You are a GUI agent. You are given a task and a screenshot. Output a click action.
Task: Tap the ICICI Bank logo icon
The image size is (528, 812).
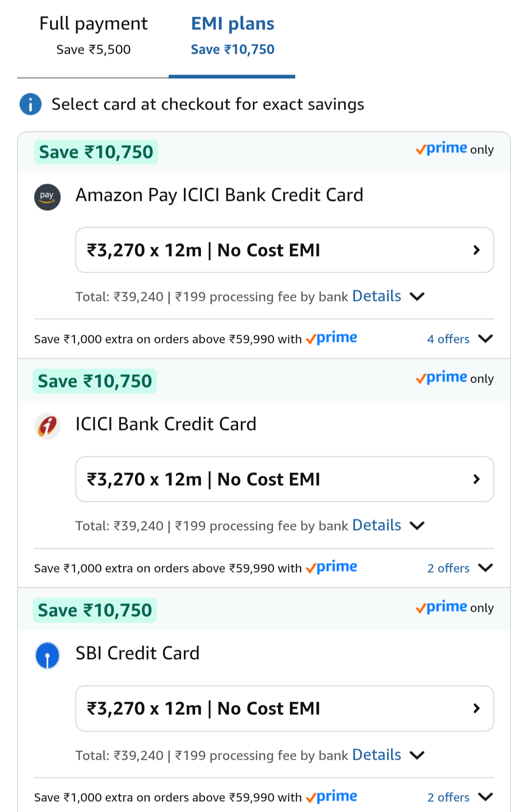(x=47, y=426)
